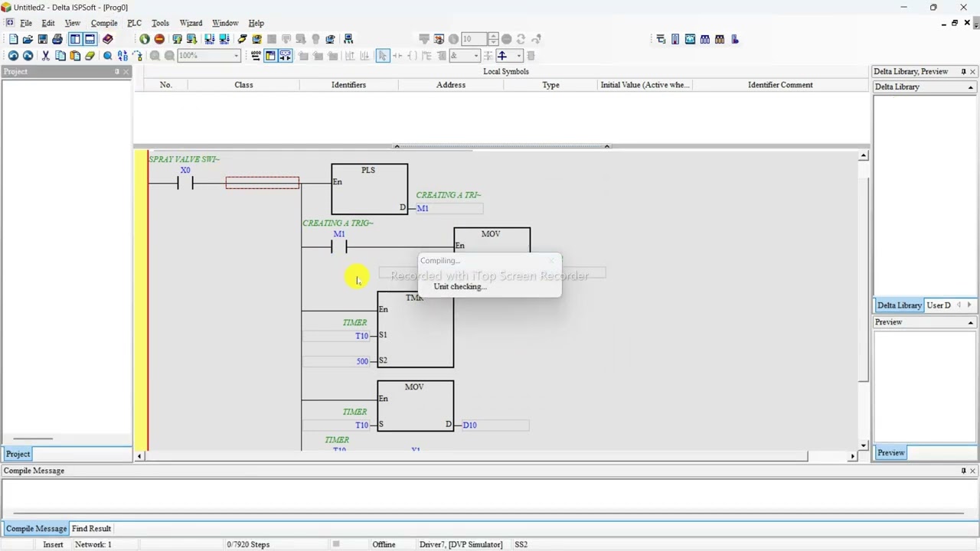This screenshot has width=980, height=551.
Task: Click the step value field showing 10
Action: coord(473,39)
